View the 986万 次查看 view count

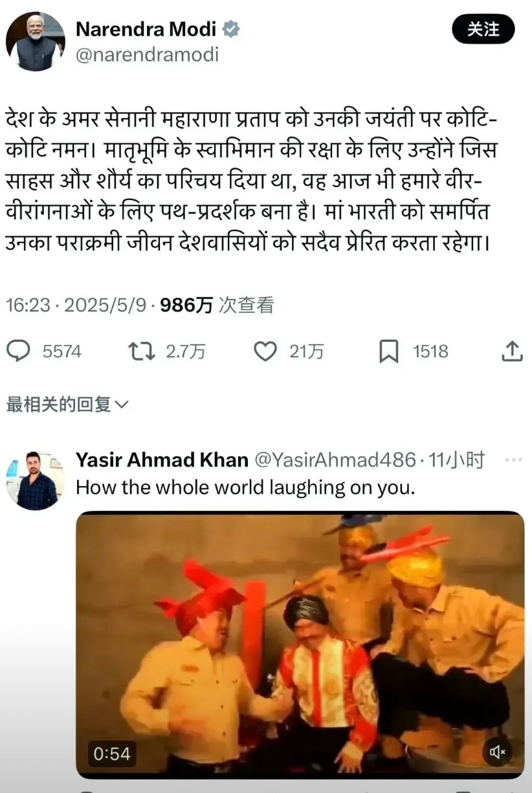tap(217, 305)
